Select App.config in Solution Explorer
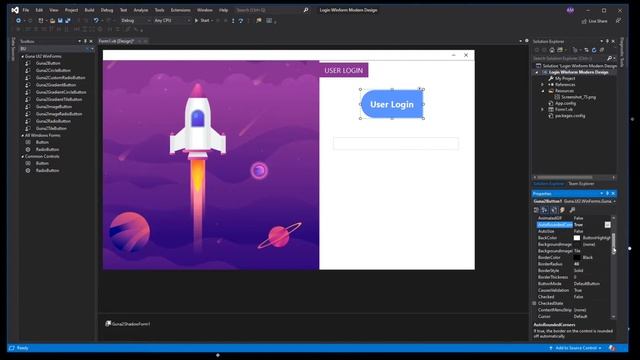640x360 pixels. (x=565, y=103)
